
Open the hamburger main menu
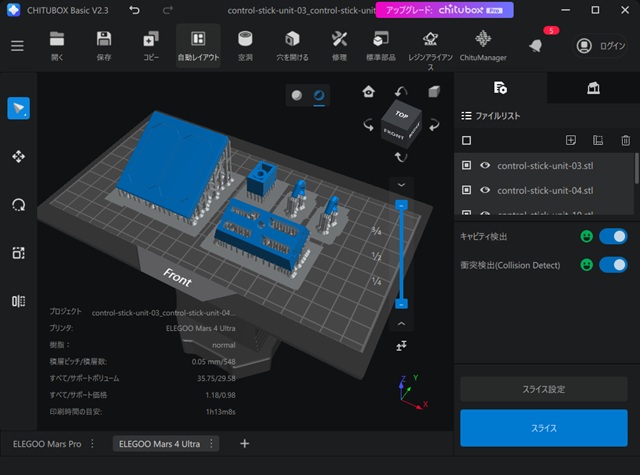coord(17,46)
